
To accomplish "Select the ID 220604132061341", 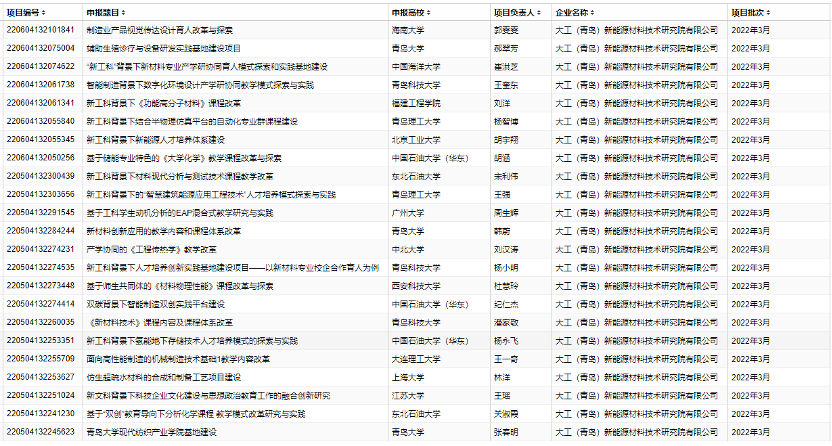I will coord(40,103).
